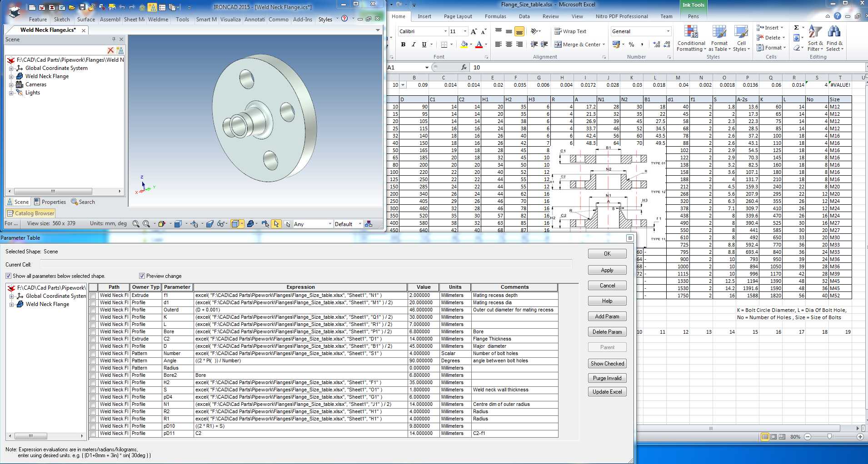This screenshot has height=464, width=868.
Task: Expand Global Coordinate System in Scene tree
Action: (11, 68)
